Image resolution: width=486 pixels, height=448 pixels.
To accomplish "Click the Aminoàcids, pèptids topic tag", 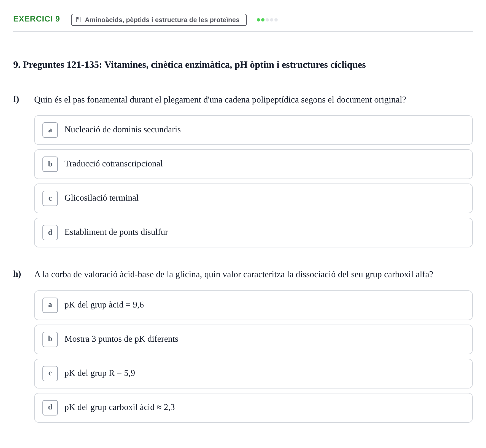I will click(x=159, y=20).
